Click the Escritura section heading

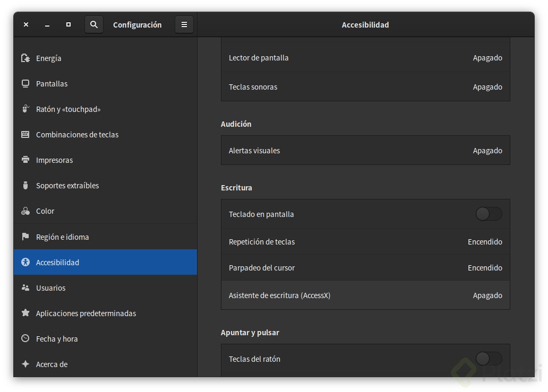coord(236,187)
